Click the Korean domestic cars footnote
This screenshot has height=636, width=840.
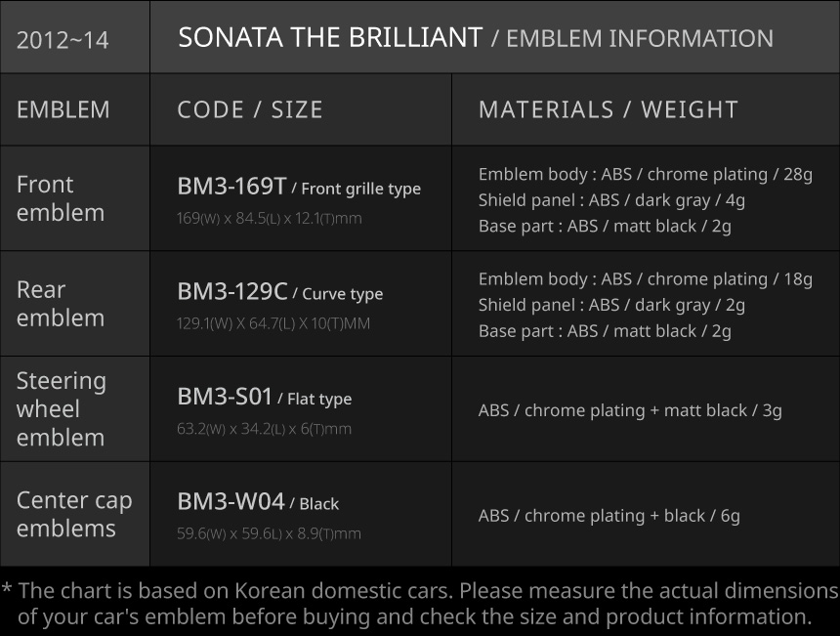420,604
